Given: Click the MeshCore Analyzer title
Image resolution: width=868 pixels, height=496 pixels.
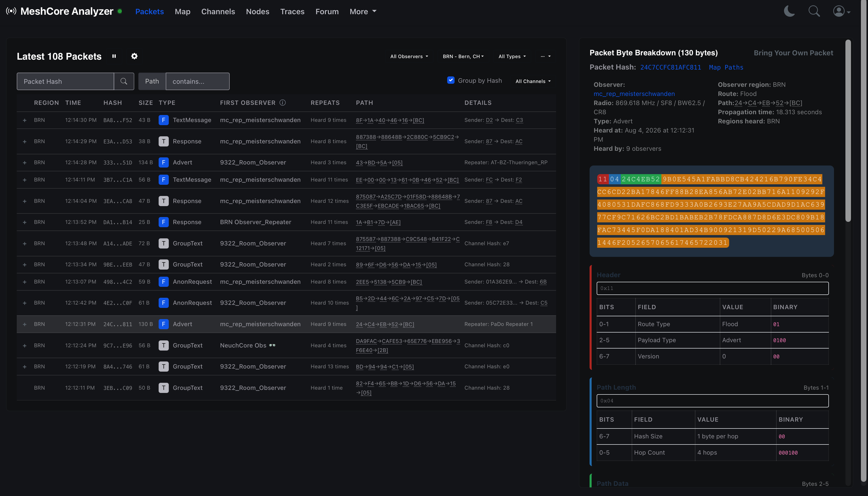Looking at the screenshot, I should pos(67,11).
